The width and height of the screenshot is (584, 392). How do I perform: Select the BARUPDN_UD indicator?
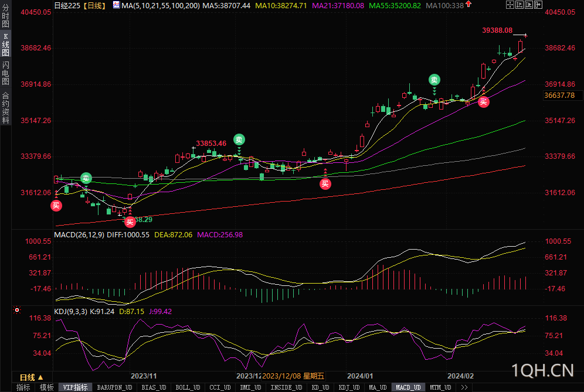(114, 387)
